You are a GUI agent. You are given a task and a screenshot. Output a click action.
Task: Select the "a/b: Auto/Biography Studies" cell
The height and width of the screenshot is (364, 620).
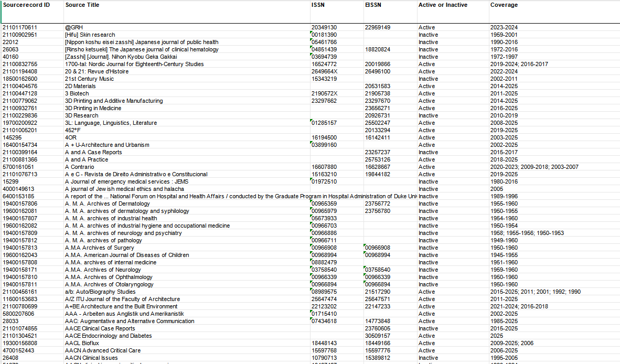click(x=100, y=292)
